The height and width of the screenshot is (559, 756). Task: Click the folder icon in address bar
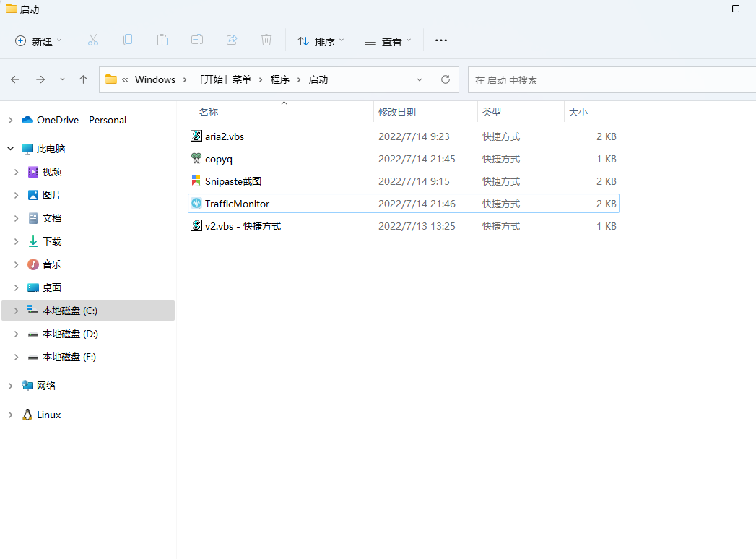pyautogui.click(x=111, y=79)
